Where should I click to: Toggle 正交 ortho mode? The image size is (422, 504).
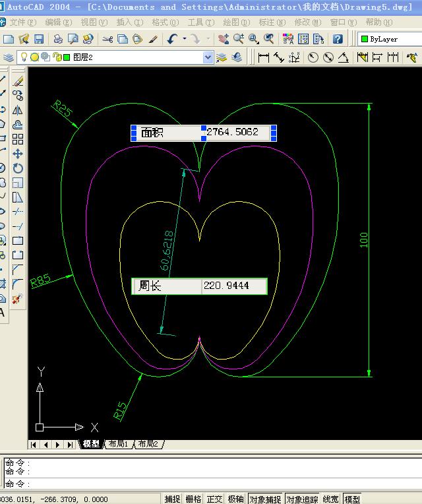[214, 499]
